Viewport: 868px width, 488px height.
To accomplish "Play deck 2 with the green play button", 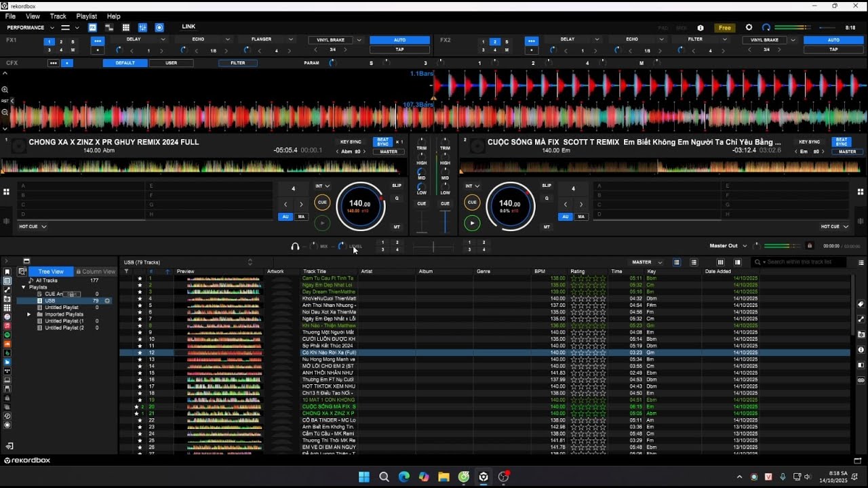I will point(473,222).
